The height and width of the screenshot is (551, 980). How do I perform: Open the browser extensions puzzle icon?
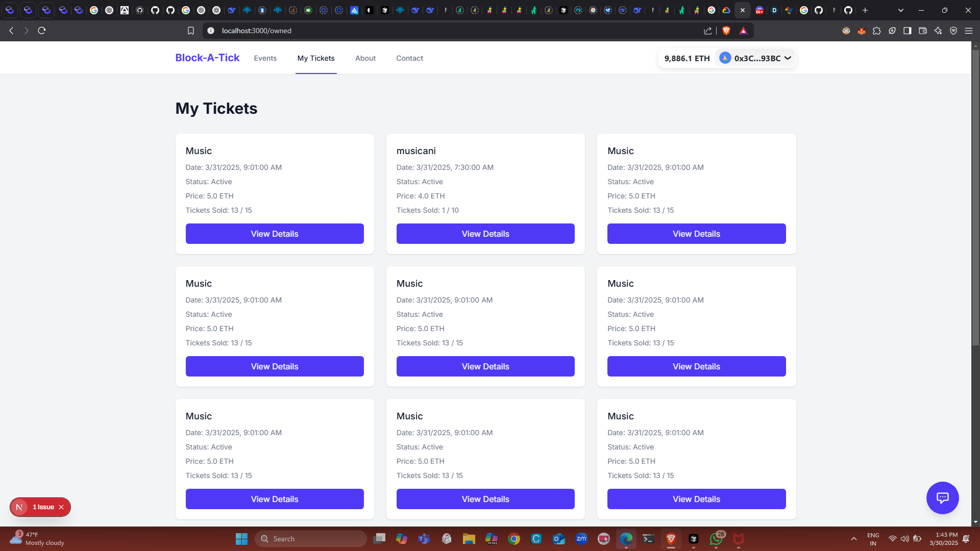(877, 31)
